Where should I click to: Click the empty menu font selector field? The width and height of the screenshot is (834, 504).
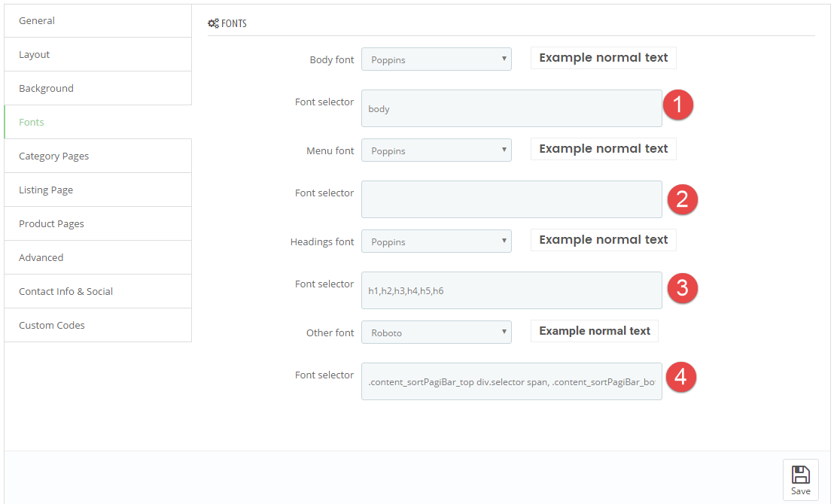pyautogui.click(x=512, y=199)
